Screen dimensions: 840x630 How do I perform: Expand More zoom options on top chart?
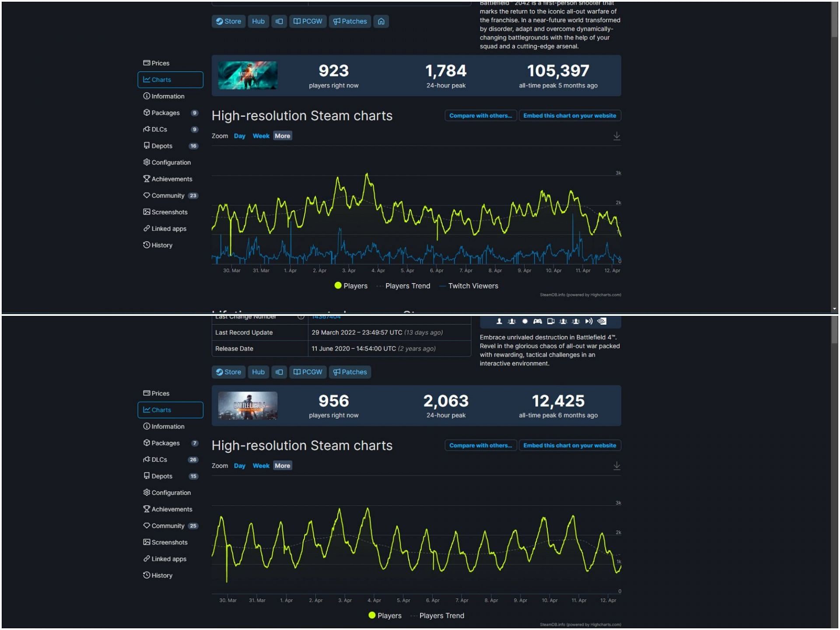(x=283, y=136)
